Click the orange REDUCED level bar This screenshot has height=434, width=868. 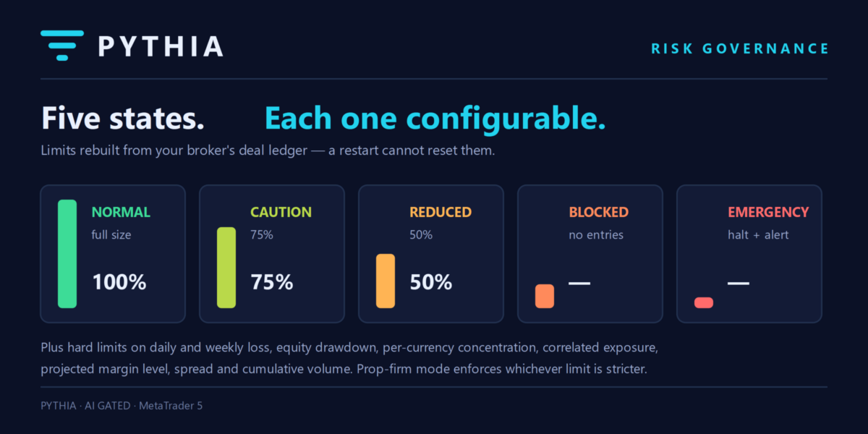pos(386,281)
